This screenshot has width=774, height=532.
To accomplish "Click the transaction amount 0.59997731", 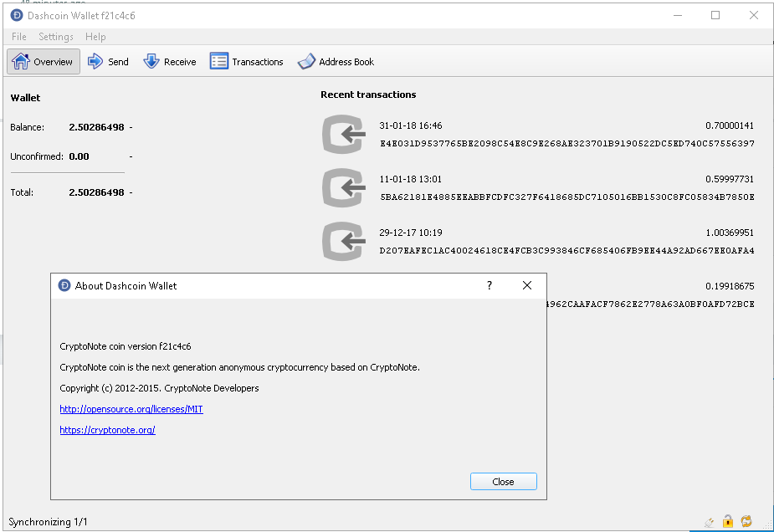I will 730,179.
